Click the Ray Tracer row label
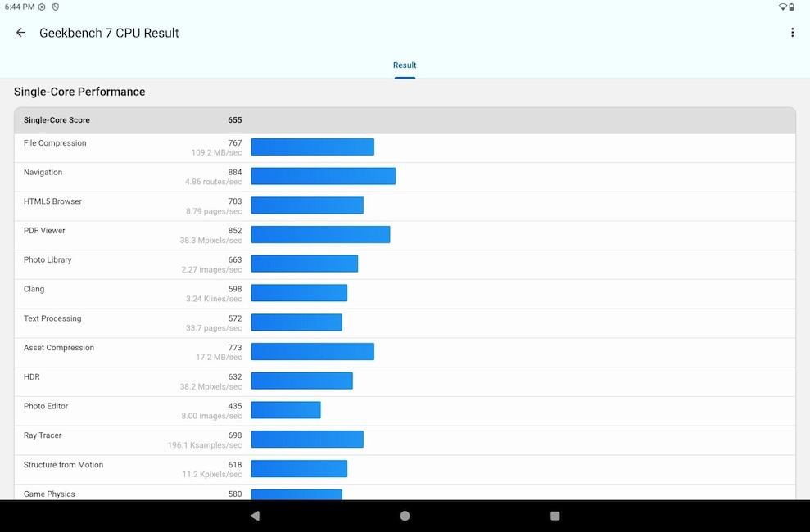The image size is (810, 532). [x=43, y=435]
